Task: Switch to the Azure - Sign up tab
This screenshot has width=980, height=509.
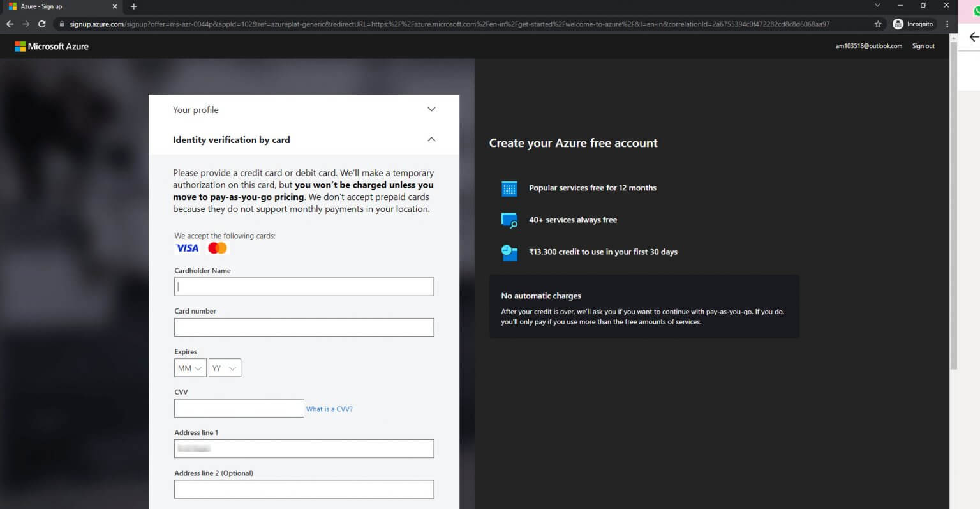Action: [62, 6]
